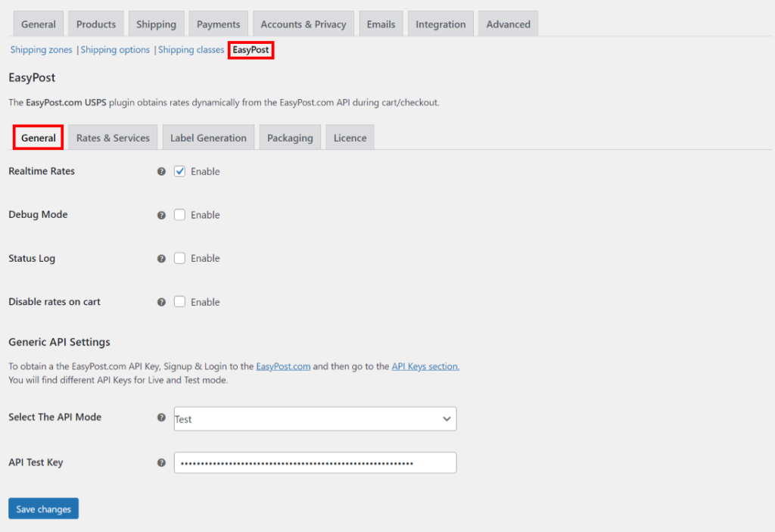775x532 pixels.
Task: Click help icon for Disable rates on cart
Action: pyautogui.click(x=161, y=302)
